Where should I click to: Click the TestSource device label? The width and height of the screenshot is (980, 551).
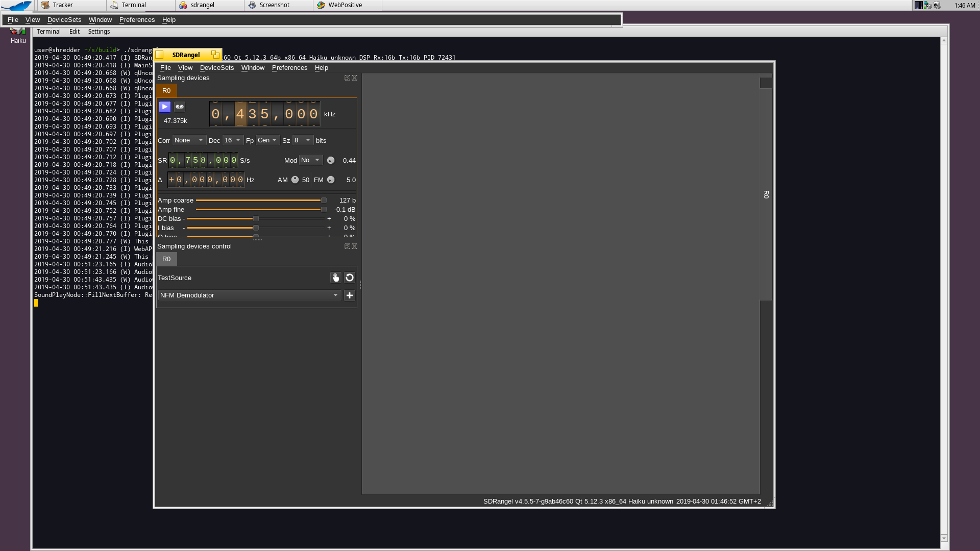(175, 278)
